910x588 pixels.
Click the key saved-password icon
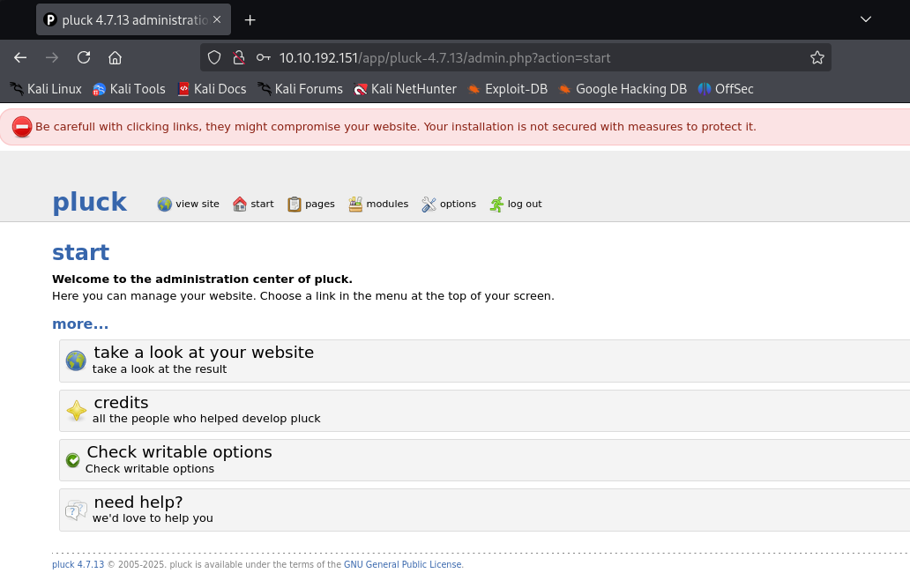[264, 57]
